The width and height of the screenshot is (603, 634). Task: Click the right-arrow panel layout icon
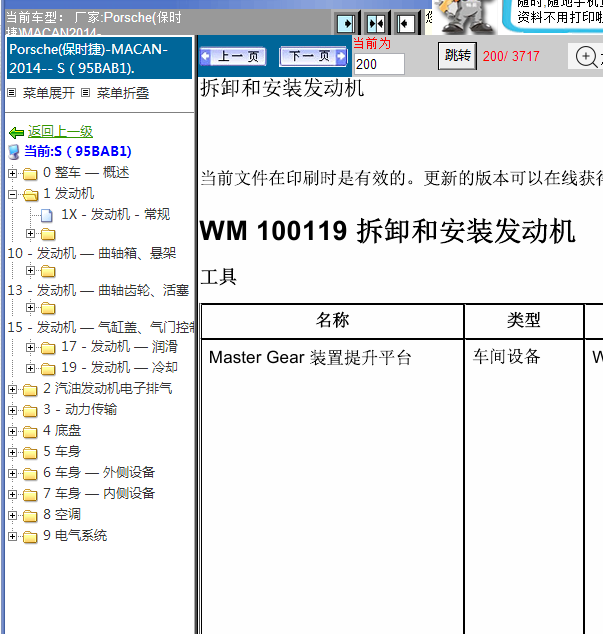tap(346, 23)
